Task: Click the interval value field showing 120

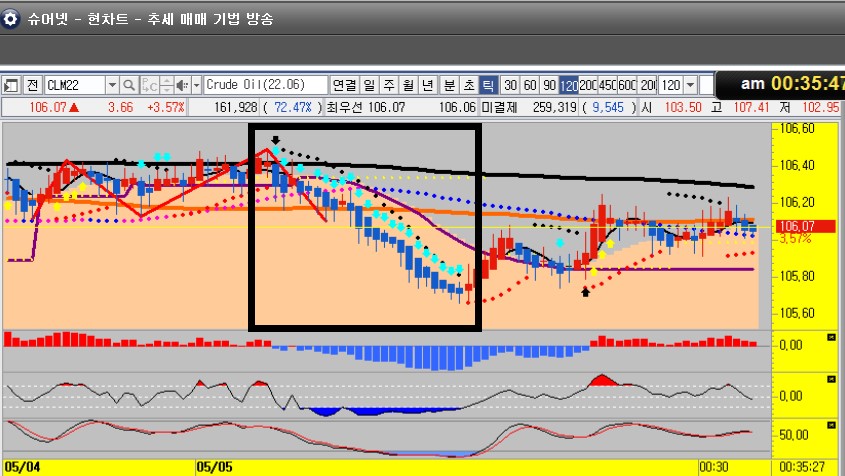Action: 670,85
